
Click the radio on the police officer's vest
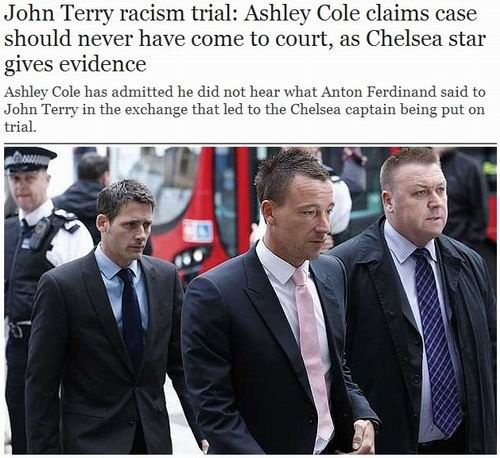[x=40, y=232]
